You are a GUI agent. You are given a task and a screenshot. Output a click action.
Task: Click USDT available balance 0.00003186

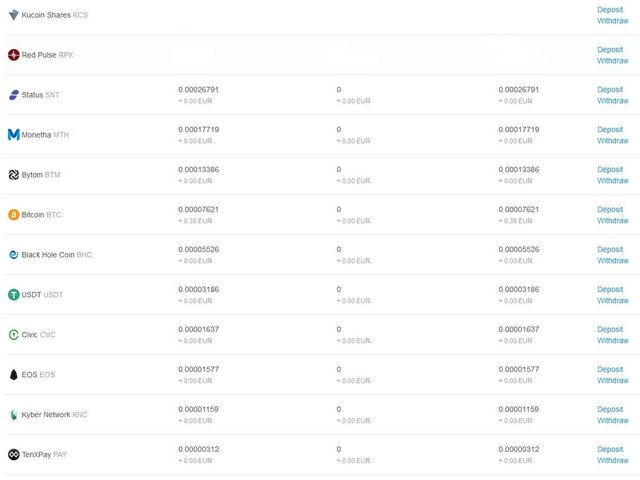coord(198,290)
